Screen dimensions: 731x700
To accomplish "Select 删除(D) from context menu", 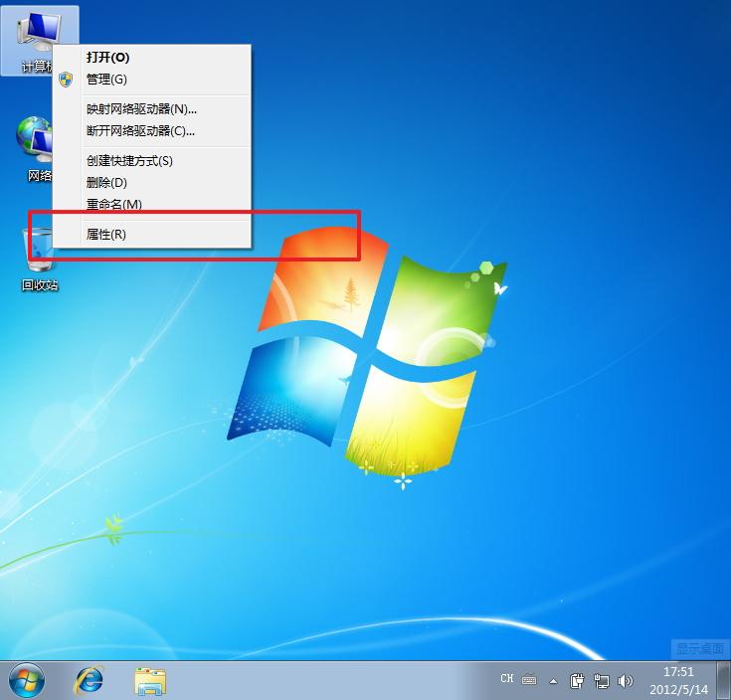I will point(152,183).
